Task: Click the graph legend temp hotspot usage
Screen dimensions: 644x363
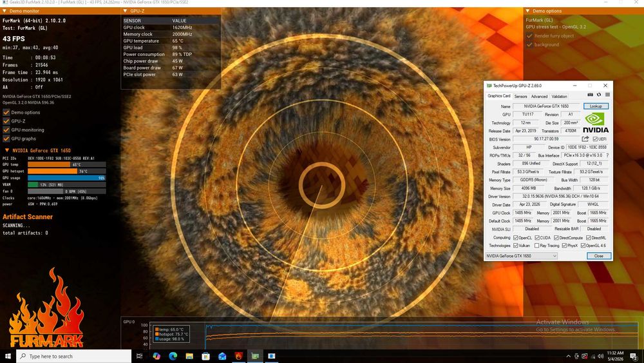Action: click(x=172, y=334)
